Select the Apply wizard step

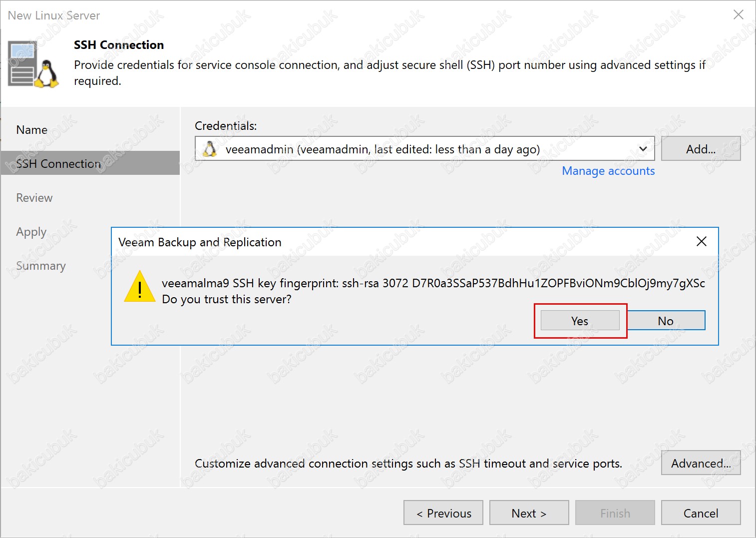(31, 232)
